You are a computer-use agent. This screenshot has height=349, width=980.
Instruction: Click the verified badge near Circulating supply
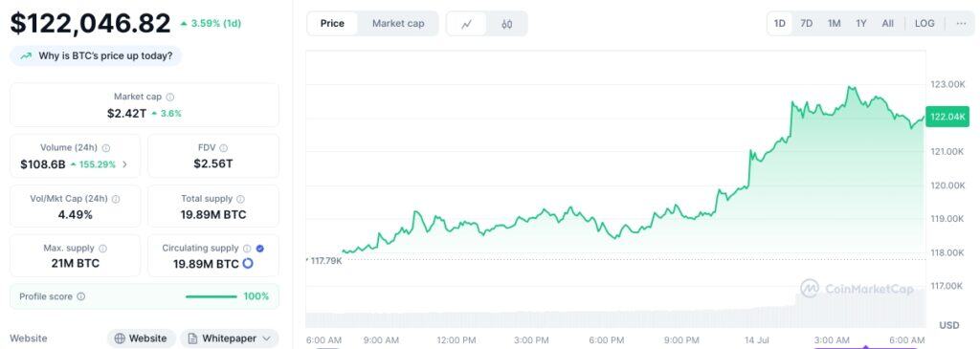(x=260, y=249)
